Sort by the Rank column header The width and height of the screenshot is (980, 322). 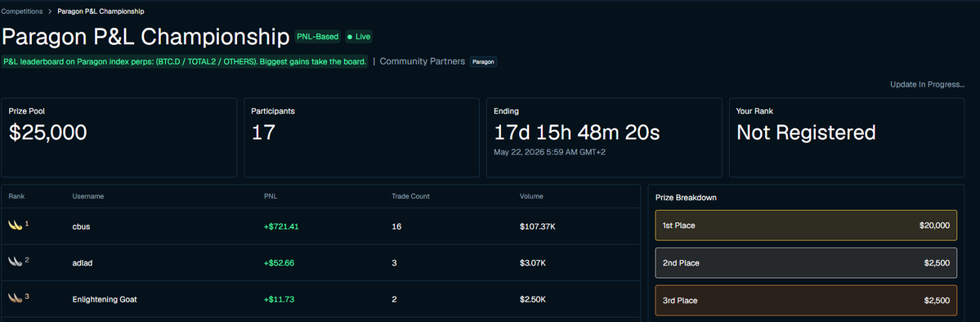click(x=16, y=196)
